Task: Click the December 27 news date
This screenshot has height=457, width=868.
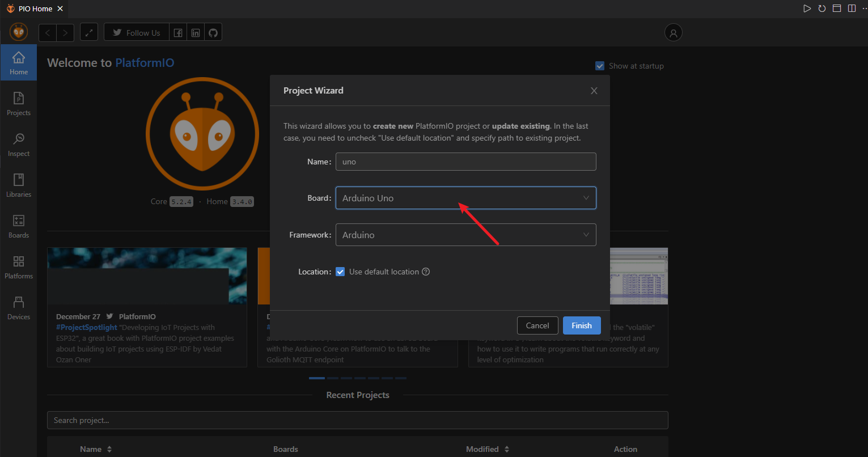Action: coord(78,316)
